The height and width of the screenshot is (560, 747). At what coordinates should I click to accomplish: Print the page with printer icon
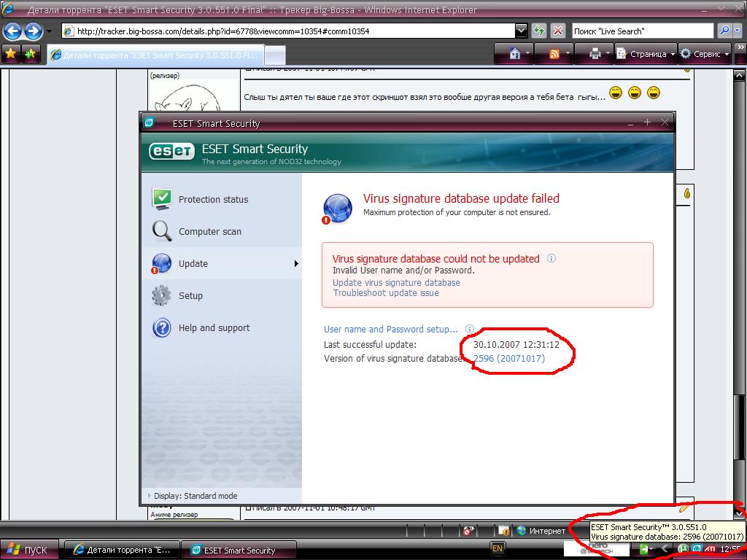point(595,54)
